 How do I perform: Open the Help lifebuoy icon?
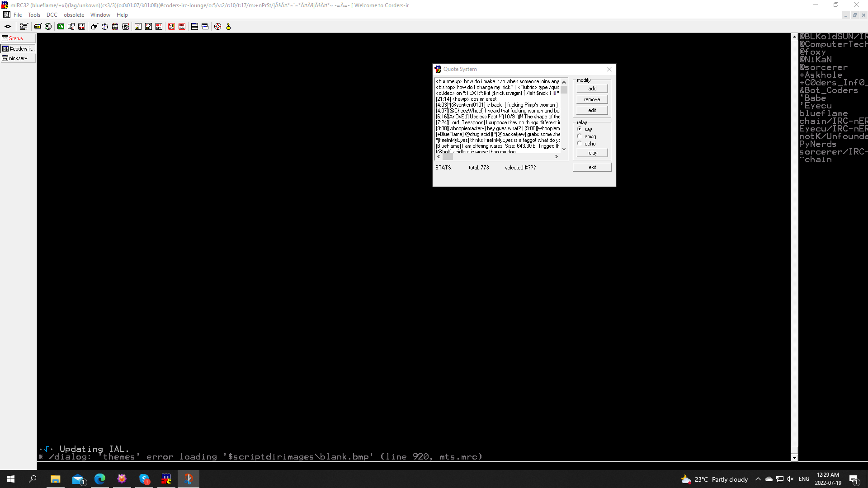point(217,27)
